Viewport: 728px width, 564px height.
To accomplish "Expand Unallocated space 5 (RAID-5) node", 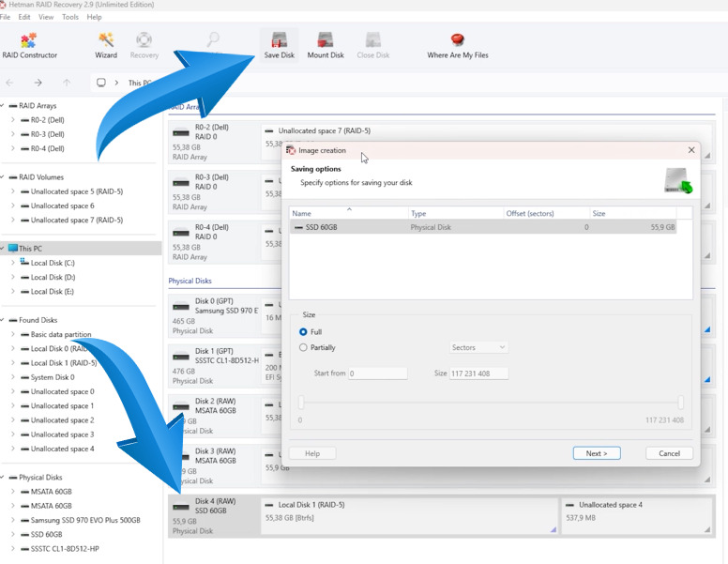I will pos(13,191).
